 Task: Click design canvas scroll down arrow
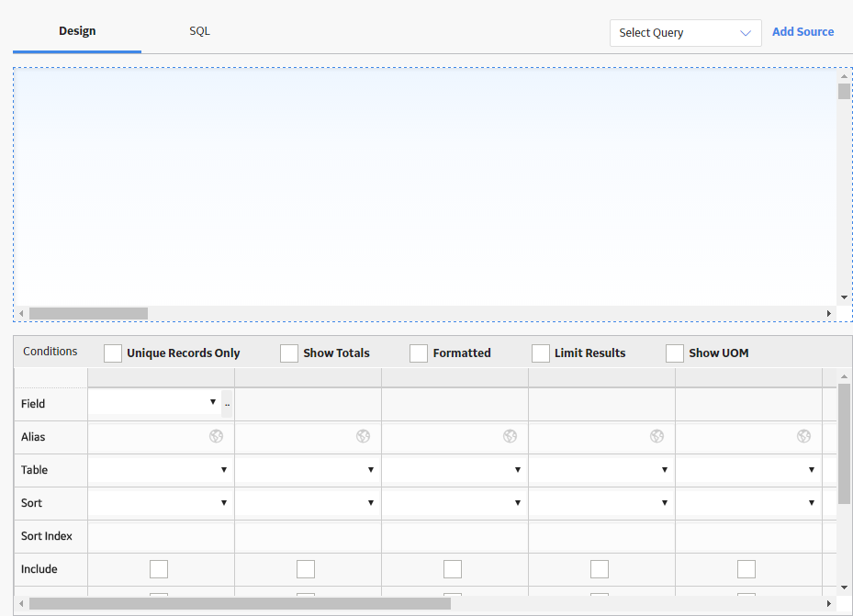[844, 297]
